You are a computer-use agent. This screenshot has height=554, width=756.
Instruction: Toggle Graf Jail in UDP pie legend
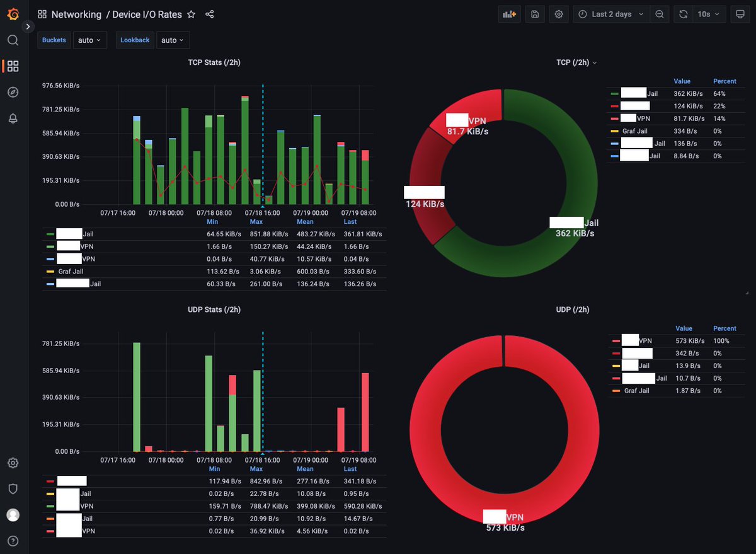[x=636, y=391]
